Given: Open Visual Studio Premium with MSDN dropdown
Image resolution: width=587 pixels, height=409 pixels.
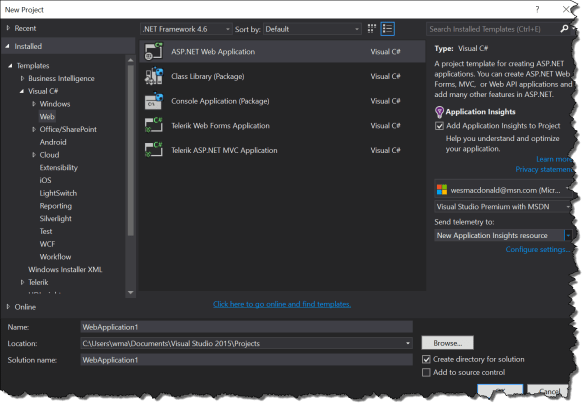Looking at the screenshot, I should tap(502, 207).
